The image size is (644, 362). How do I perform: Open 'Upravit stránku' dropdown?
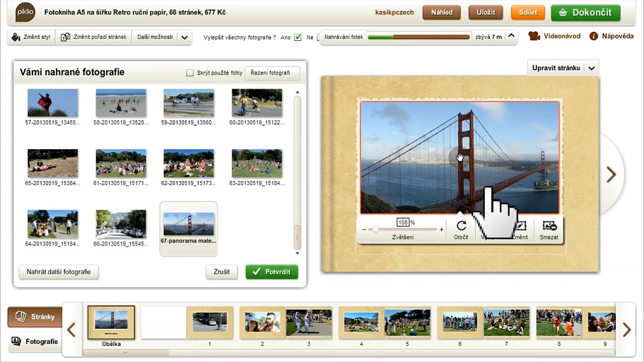592,68
